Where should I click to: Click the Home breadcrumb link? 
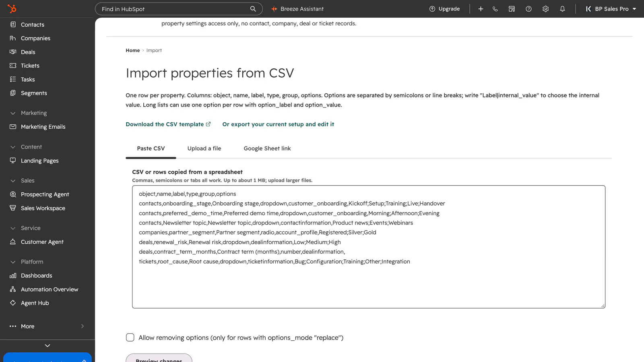(x=133, y=50)
